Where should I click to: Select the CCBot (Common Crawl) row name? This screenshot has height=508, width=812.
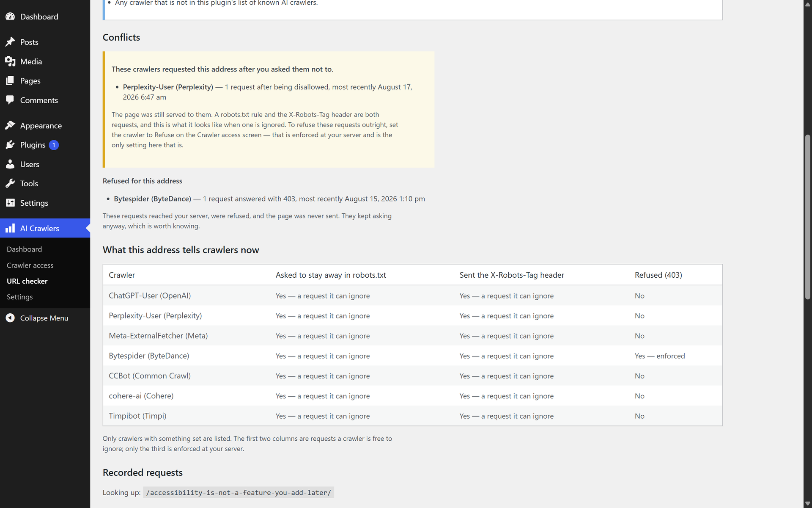(x=150, y=375)
